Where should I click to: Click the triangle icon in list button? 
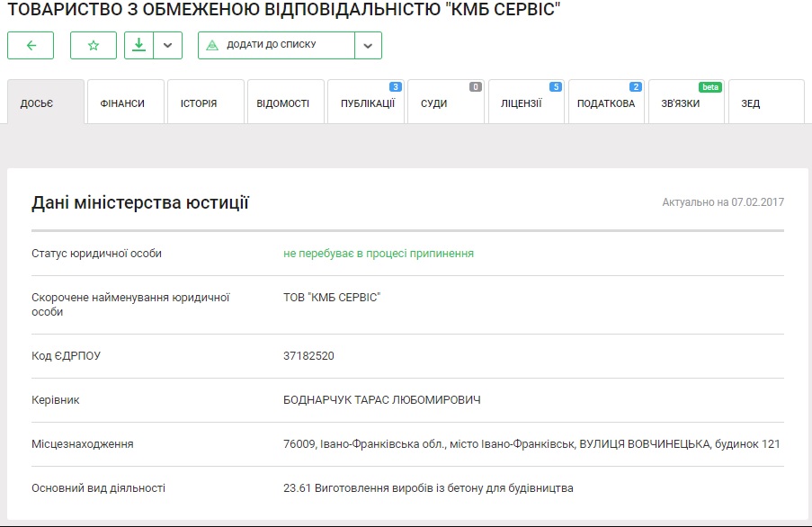(213, 45)
